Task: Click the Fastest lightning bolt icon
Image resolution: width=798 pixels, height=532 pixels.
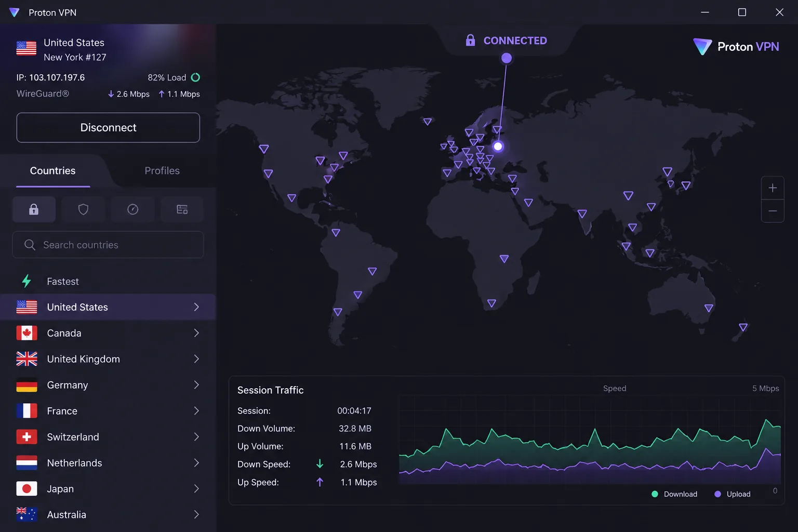Action: (26, 281)
